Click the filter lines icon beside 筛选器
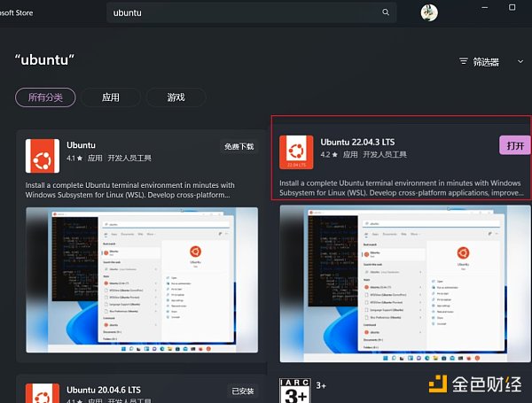The width and height of the screenshot is (532, 403). (464, 62)
